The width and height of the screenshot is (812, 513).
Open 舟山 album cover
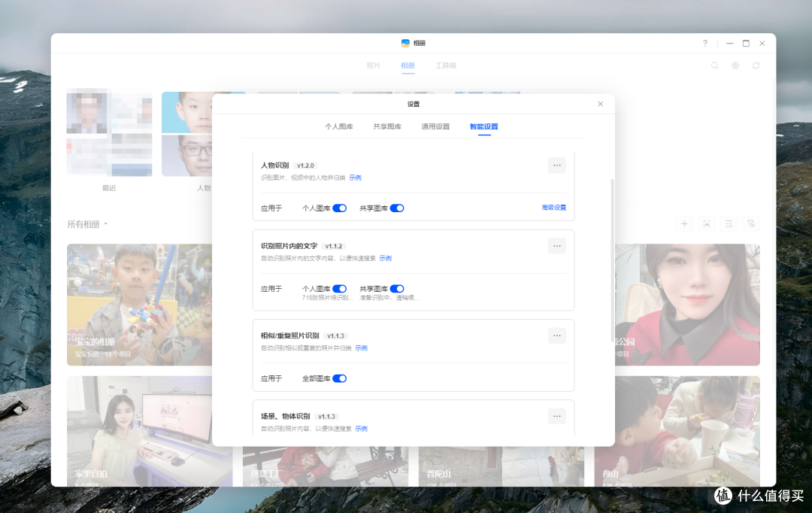tap(677, 431)
